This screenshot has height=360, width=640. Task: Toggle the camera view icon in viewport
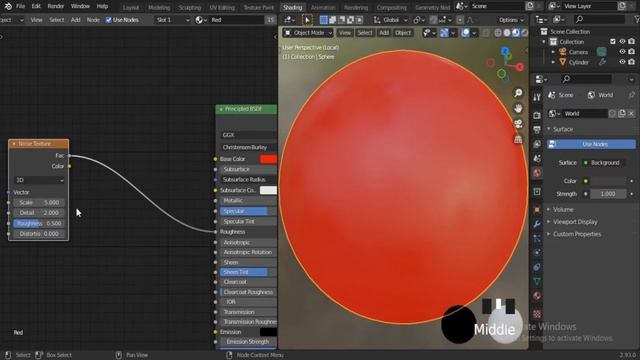(x=518, y=124)
